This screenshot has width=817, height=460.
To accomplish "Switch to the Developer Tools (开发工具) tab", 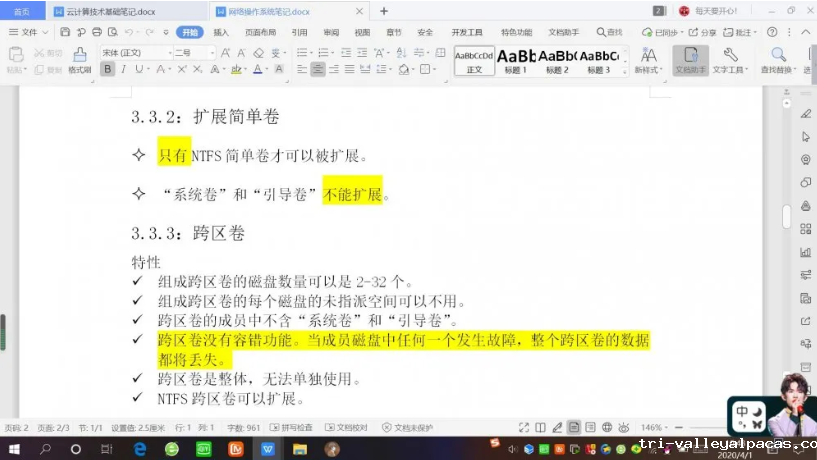I will click(467, 32).
